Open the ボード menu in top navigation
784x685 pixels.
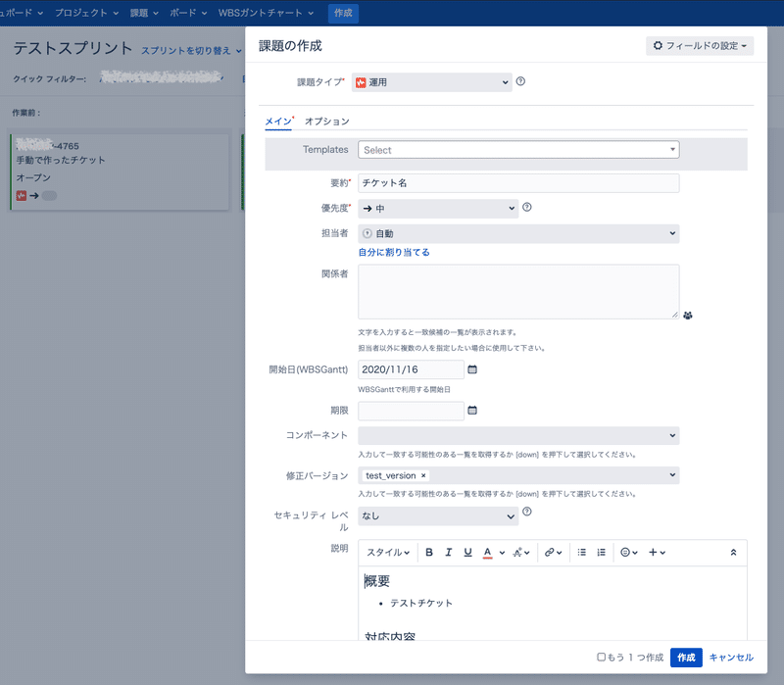click(188, 13)
